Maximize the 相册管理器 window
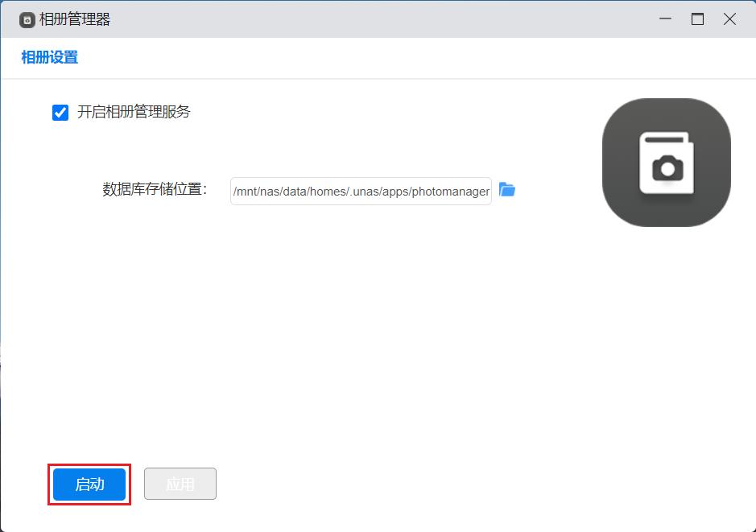756x532 pixels. (x=697, y=19)
